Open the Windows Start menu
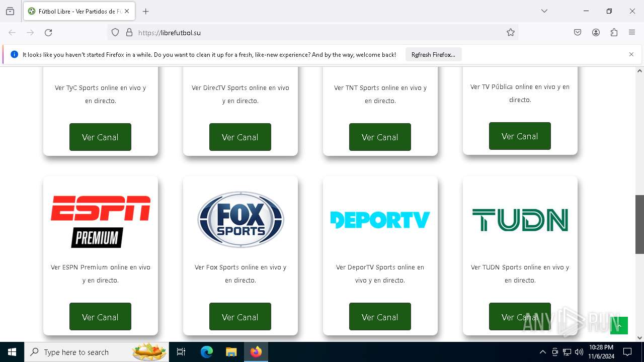The width and height of the screenshot is (644, 362). (12, 352)
